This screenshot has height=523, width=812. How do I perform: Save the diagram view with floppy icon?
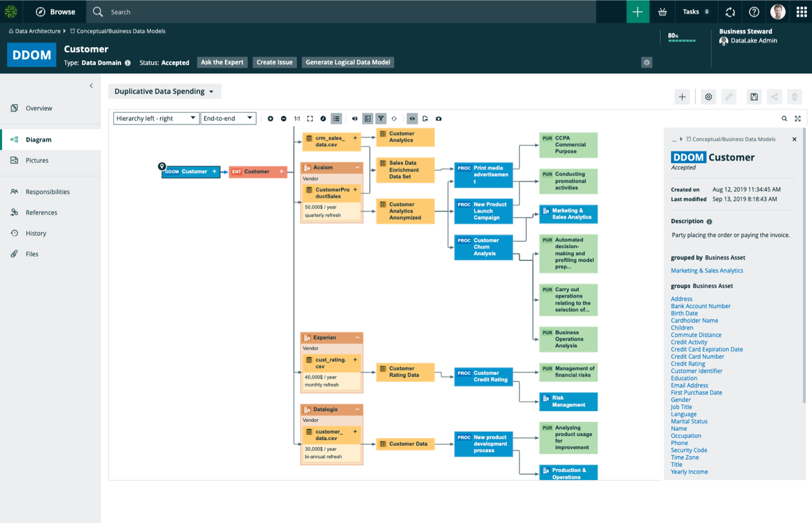pos(753,97)
